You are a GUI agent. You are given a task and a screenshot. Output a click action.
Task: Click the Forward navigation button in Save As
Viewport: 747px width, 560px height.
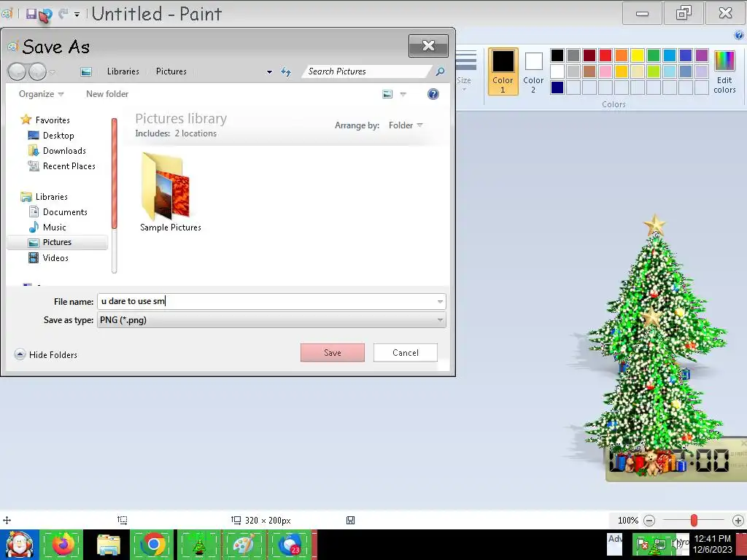pos(38,72)
